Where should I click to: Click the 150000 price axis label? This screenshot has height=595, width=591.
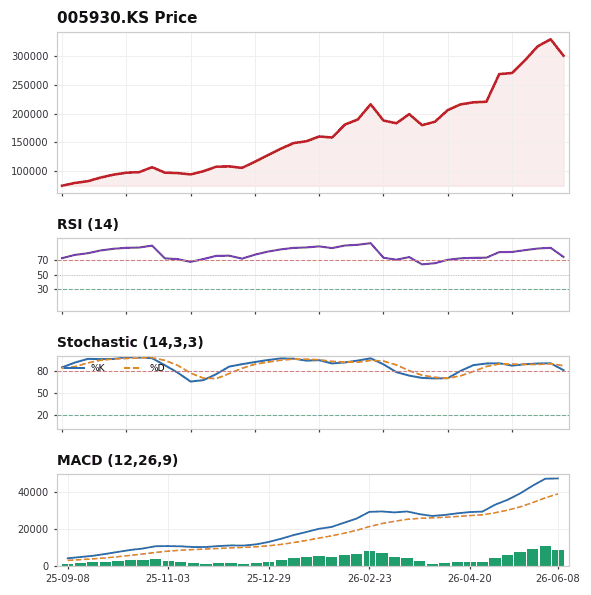point(30,143)
